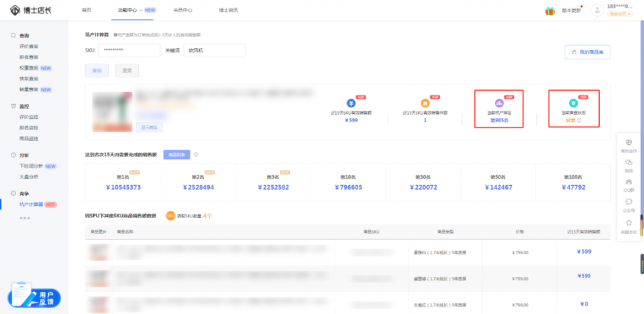Click the 公众号 chat bubble icon
This screenshot has height=314, width=644.
pyautogui.click(x=629, y=202)
